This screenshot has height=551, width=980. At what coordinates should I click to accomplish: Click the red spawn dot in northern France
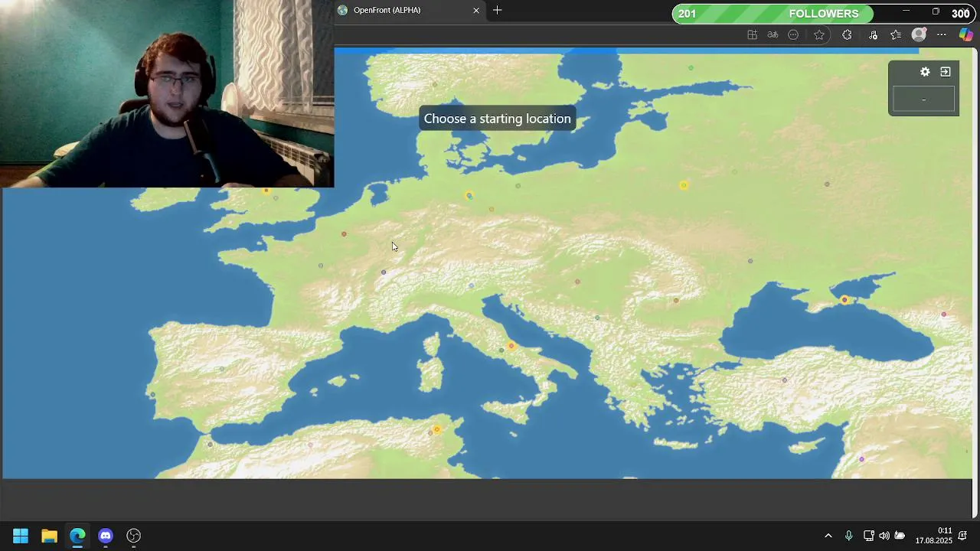(x=344, y=234)
